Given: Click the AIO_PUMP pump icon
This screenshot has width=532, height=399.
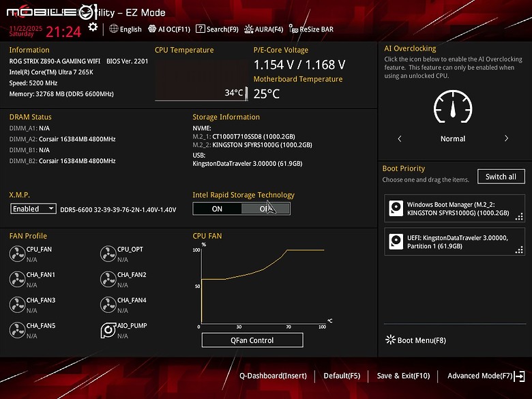Looking at the screenshot, I should coord(108,330).
